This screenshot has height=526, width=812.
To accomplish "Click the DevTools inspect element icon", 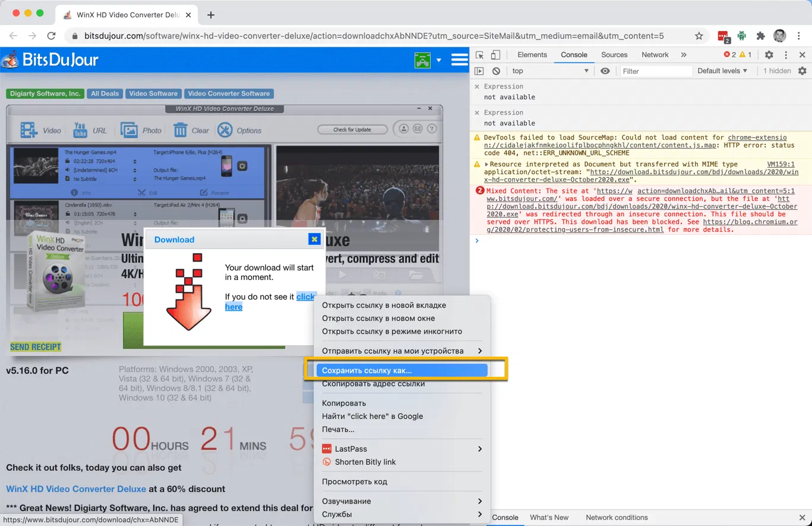I will pyautogui.click(x=480, y=55).
